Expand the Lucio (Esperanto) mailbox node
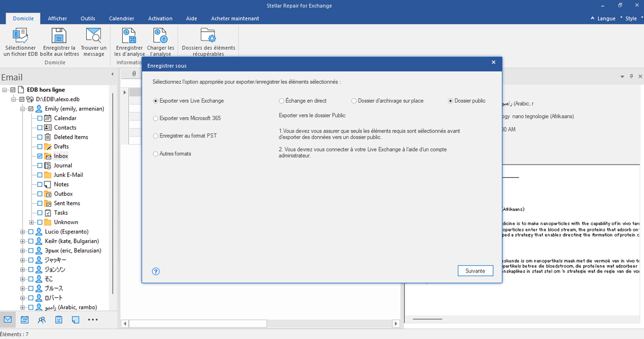 [x=22, y=232]
